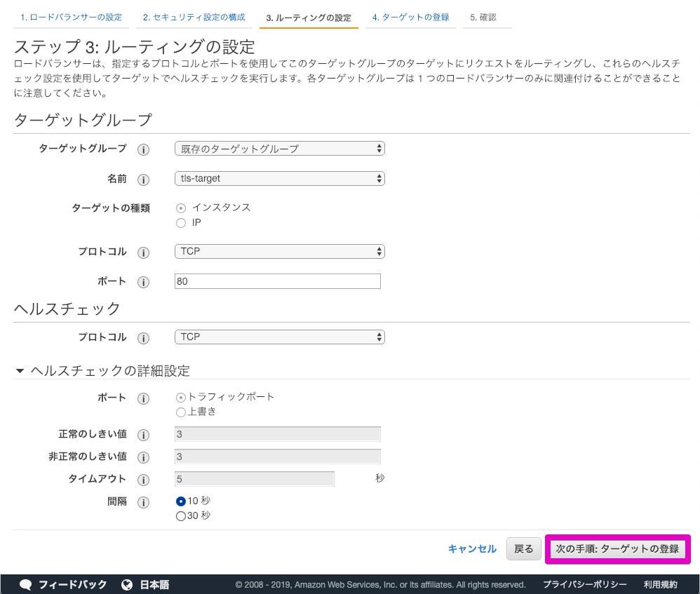Select the 30秒 interval option

[182, 515]
